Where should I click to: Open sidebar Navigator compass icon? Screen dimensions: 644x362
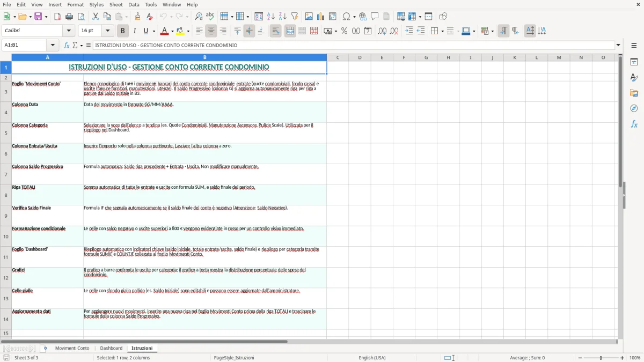tap(634, 109)
